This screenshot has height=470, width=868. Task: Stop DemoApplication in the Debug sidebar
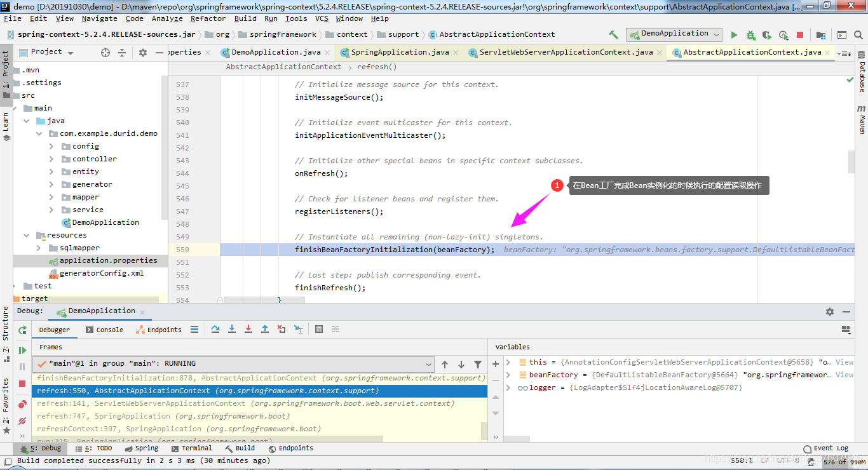pos(22,384)
